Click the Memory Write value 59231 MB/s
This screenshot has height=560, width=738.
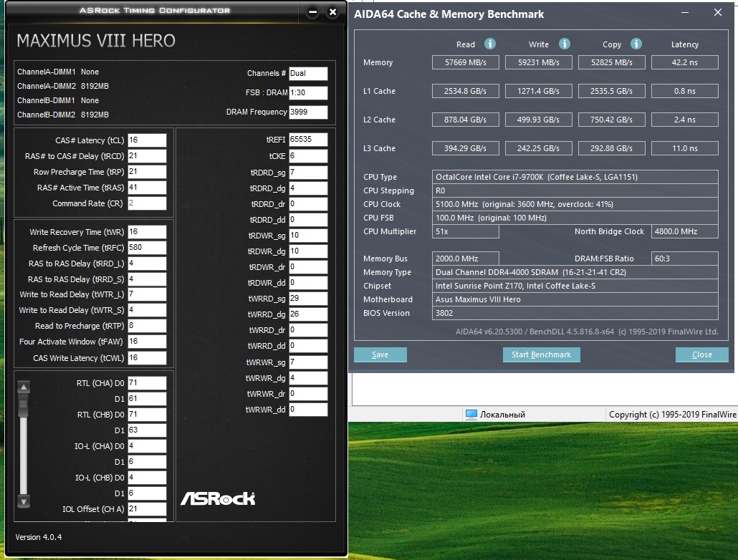(538, 62)
